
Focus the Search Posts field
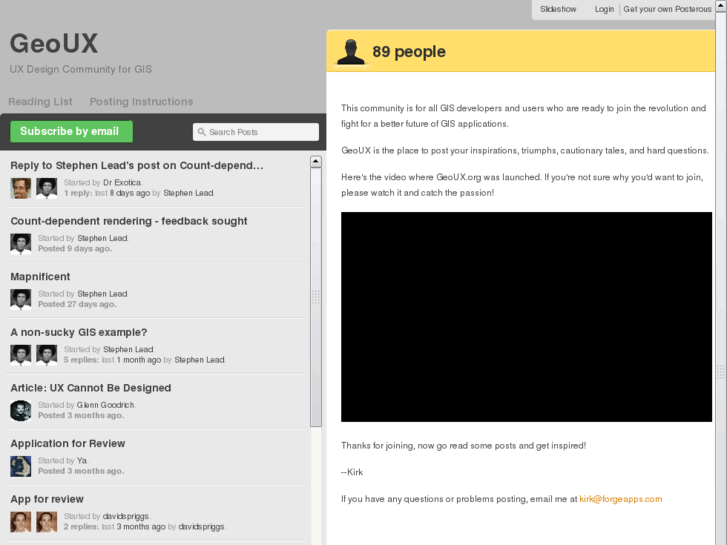(x=256, y=132)
